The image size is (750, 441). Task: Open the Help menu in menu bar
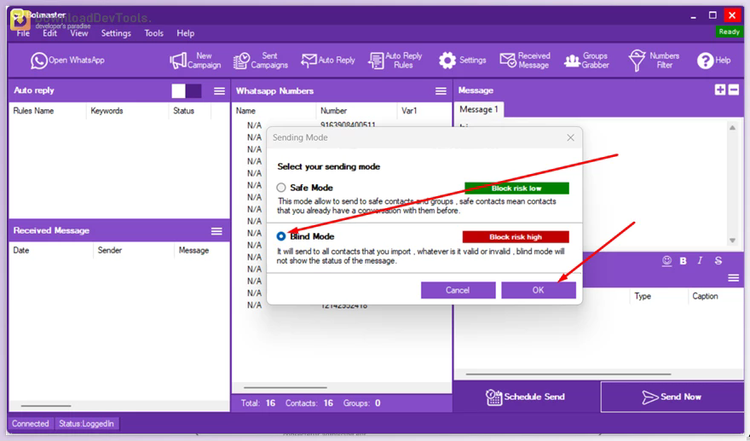click(x=185, y=33)
